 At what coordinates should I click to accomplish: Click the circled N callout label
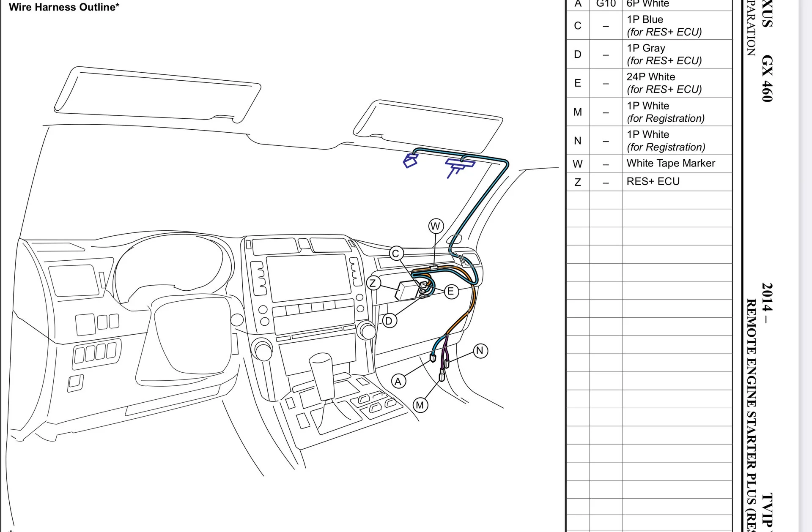point(480,351)
